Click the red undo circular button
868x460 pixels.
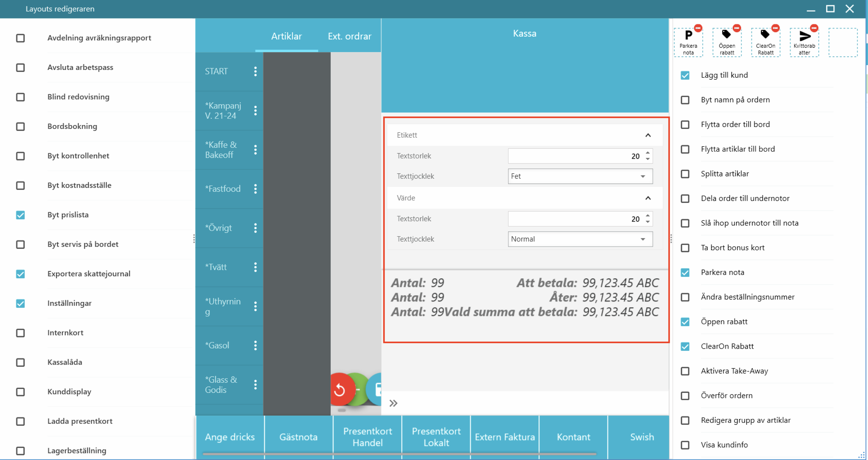[x=340, y=390]
